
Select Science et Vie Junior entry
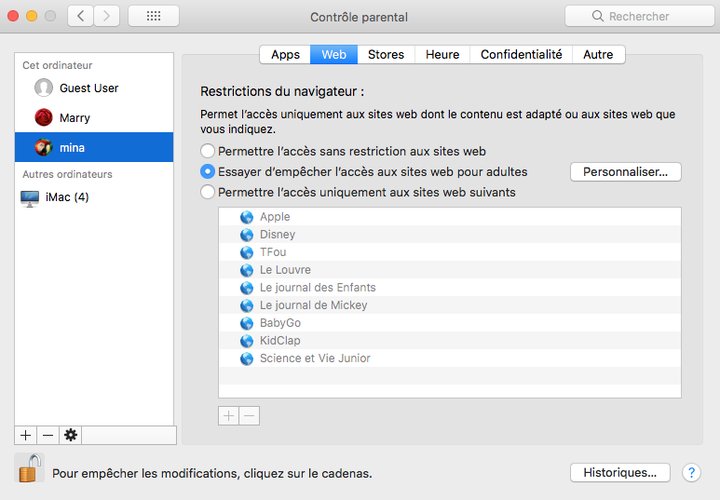tap(450, 358)
